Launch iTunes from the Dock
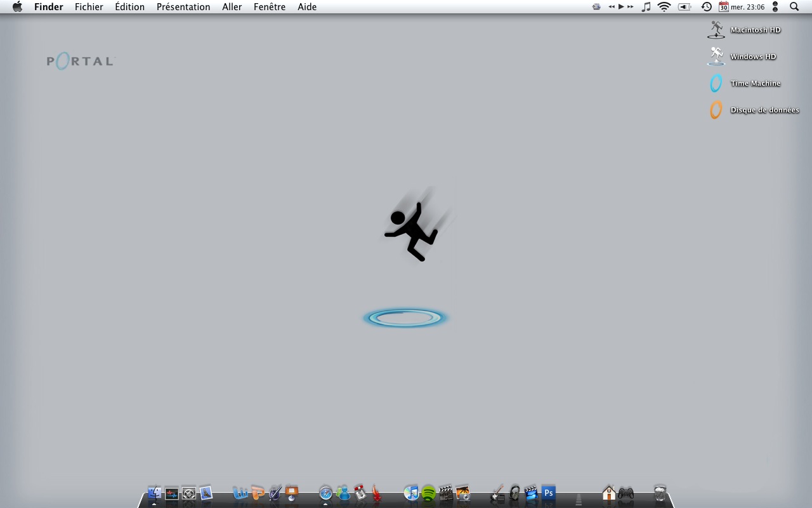Image resolution: width=812 pixels, height=508 pixels. (x=412, y=493)
